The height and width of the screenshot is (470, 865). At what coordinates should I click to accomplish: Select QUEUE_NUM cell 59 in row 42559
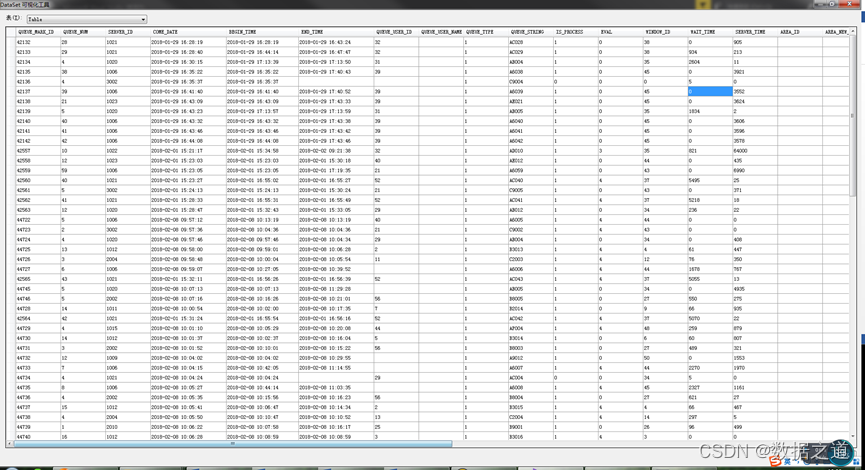click(x=83, y=170)
